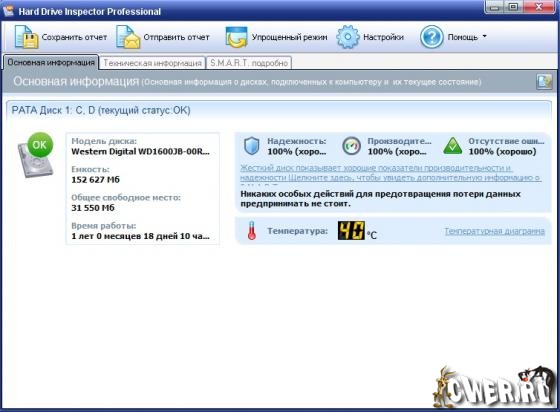Click the Performance gauge icon

click(351, 146)
